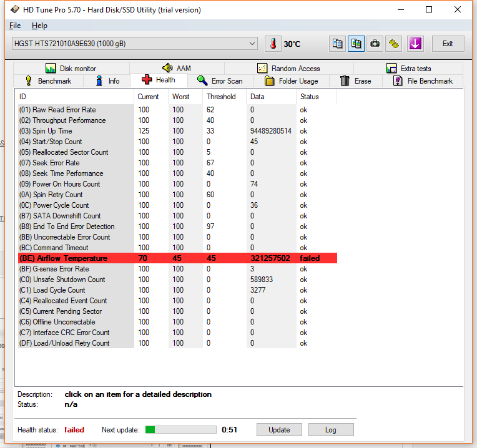Switch to the Folder Usage tab

[292, 81]
